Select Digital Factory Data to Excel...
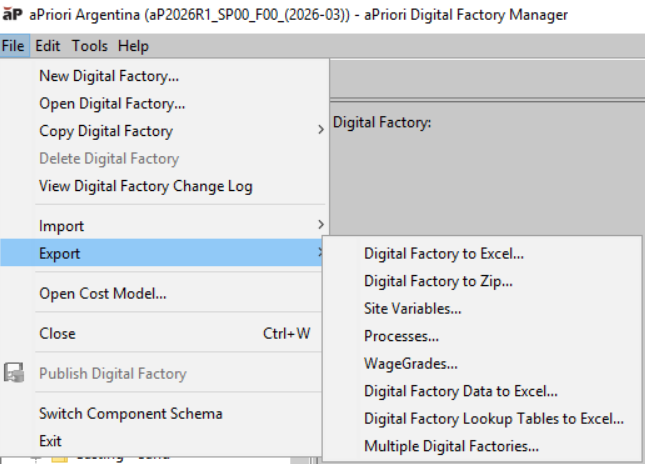 pyautogui.click(x=482, y=391)
